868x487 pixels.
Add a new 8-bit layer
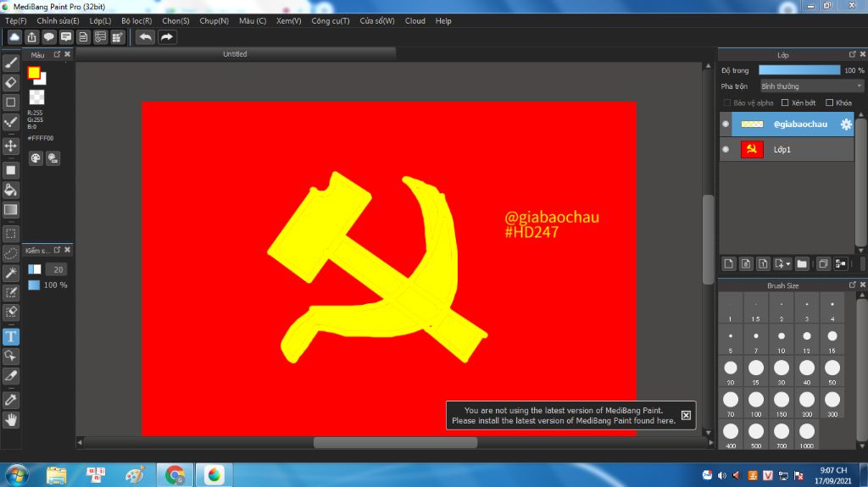[746, 264]
